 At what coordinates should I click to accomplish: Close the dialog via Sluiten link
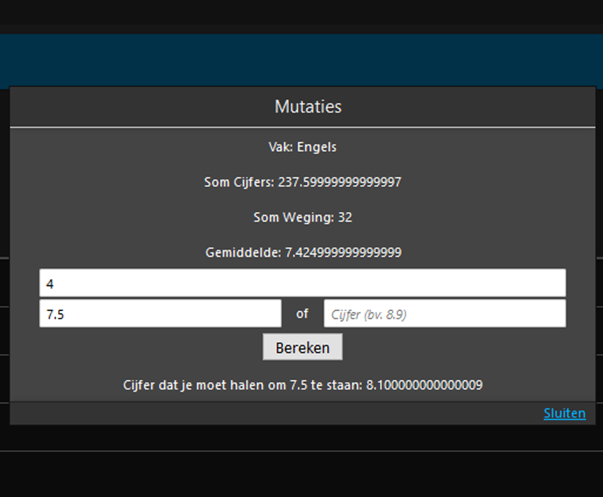pos(565,414)
